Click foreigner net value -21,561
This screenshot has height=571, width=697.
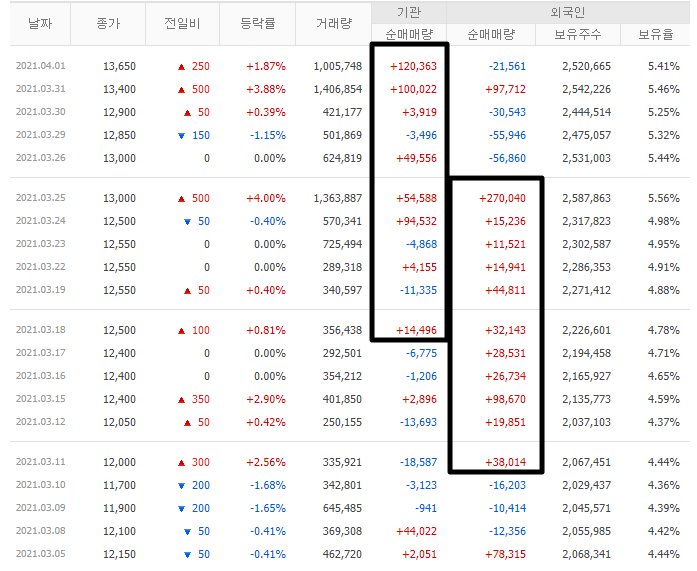(x=507, y=66)
